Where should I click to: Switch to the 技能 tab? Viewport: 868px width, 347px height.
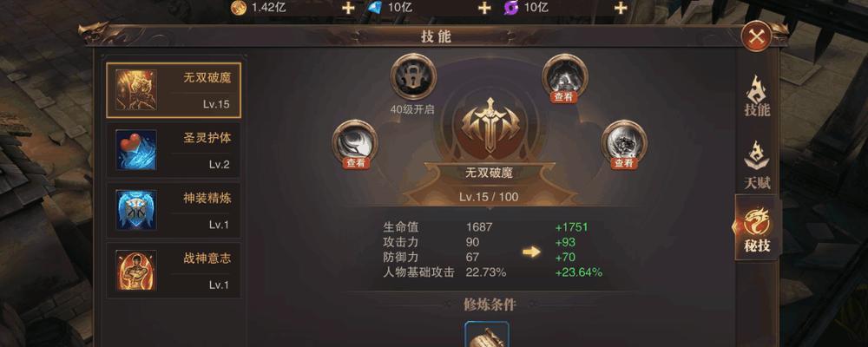pos(757,96)
